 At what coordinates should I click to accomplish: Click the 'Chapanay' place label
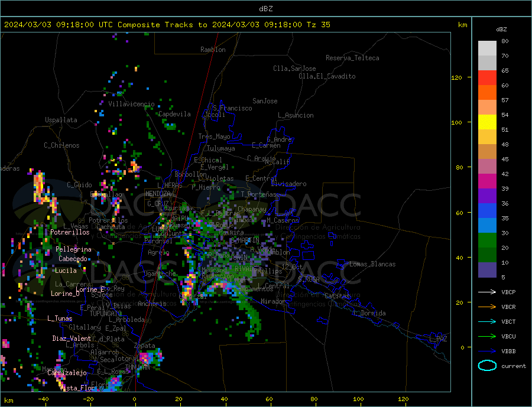pyautogui.click(x=252, y=209)
